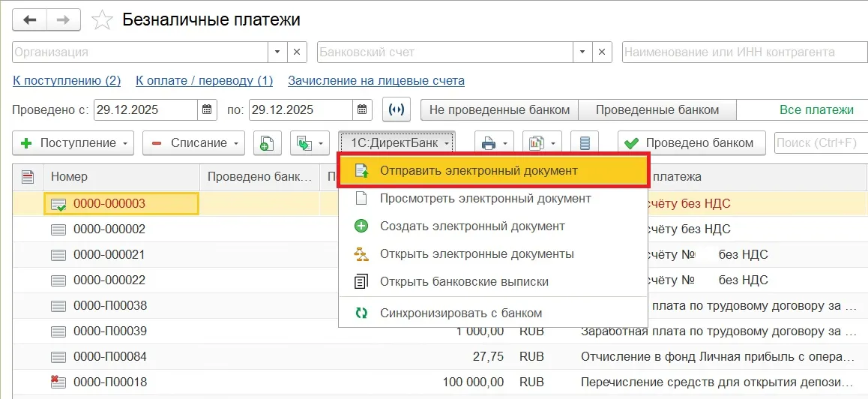Open the К поступлению (2) link
This screenshot has height=399, width=868.
pyautogui.click(x=67, y=80)
